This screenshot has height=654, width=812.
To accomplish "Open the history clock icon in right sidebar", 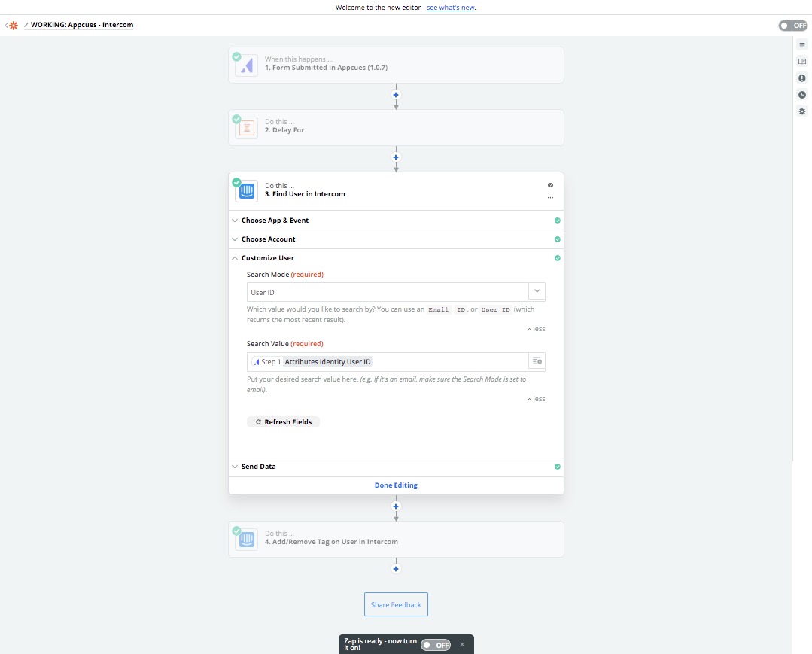I will point(802,95).
